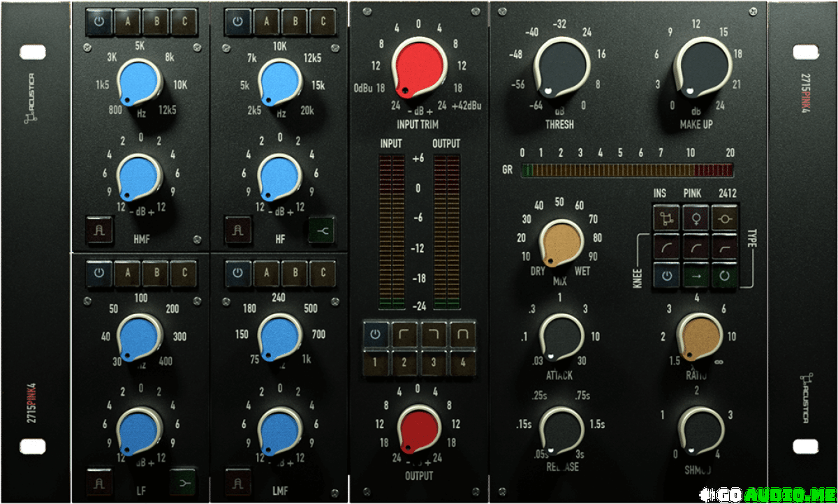Click the red INPUT TRIM knob
This screenshot has height=504, width=838.
[x=418, y=68]
